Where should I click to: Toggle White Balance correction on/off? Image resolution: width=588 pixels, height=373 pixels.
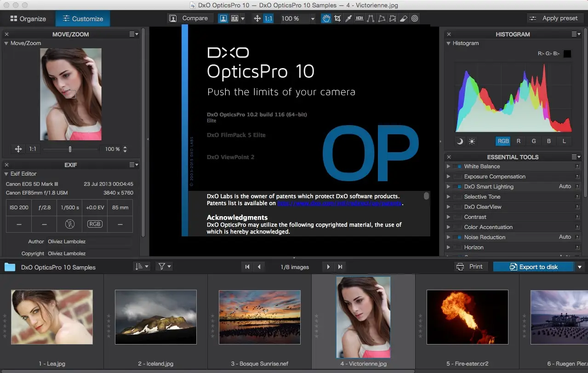tap(457, 166)
